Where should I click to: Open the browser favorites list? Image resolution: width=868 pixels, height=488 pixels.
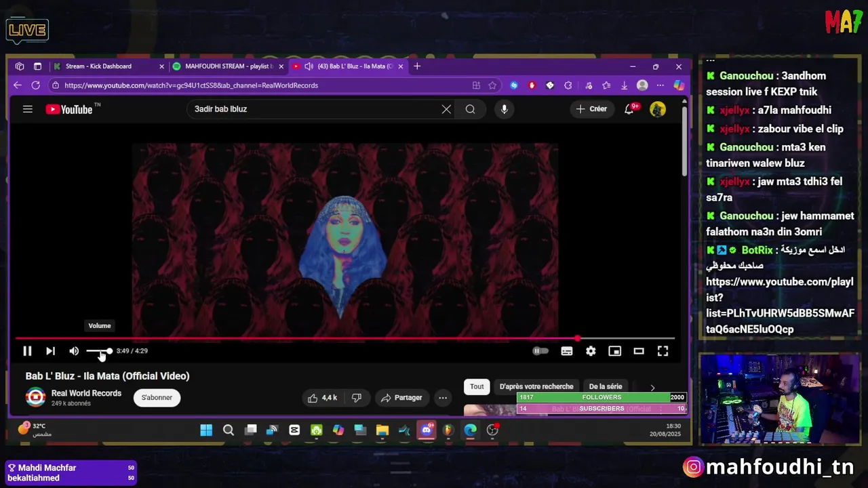(606, 85)
